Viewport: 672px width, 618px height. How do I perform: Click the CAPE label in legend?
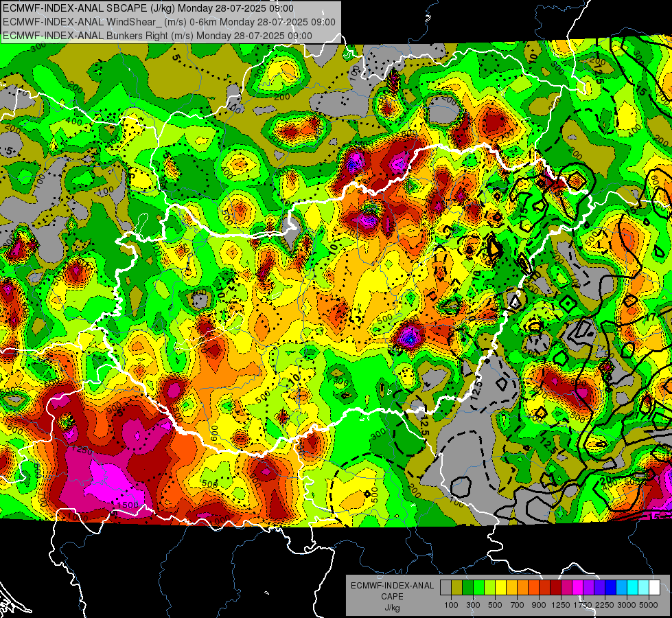point(392,597)
